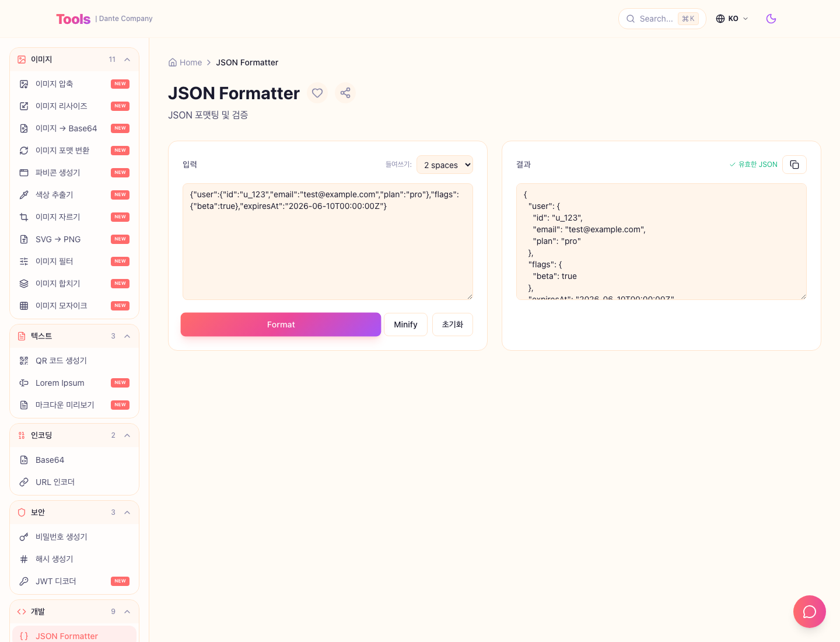
Task: Click the 텍스트 category document icon
Action: tap(22, 336)
